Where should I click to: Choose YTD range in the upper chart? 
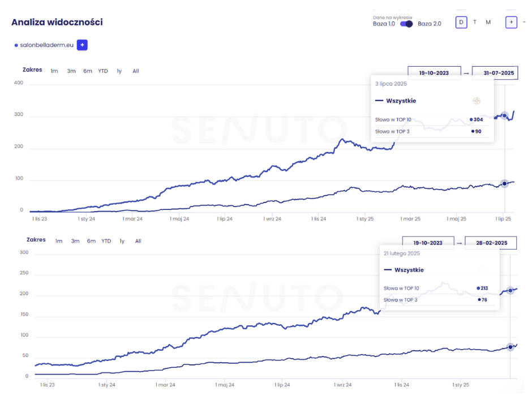click(x=103, y=71)
